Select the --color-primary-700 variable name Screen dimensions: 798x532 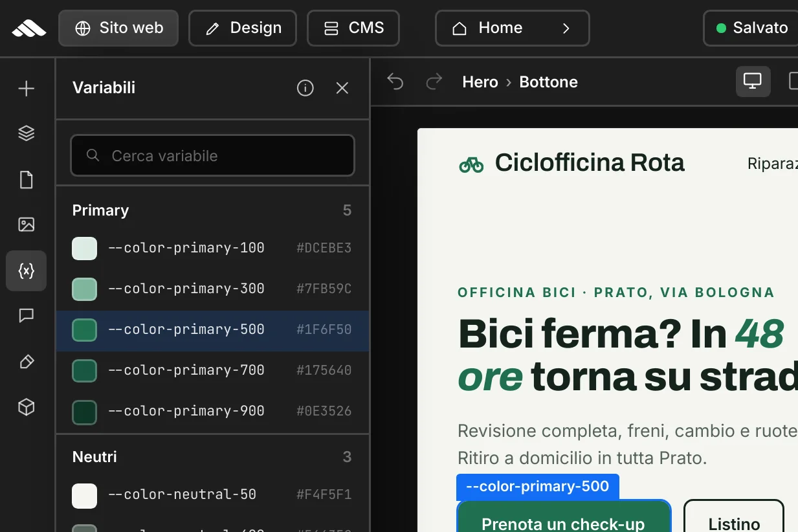point(186,370)
